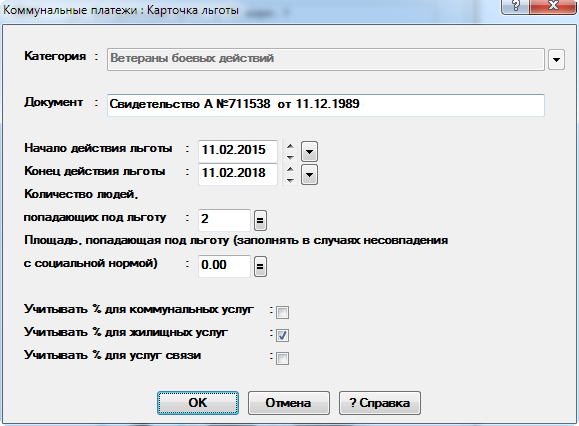Uncheck Учитывать % для жилищных услуг checkbox

[282, 335]
